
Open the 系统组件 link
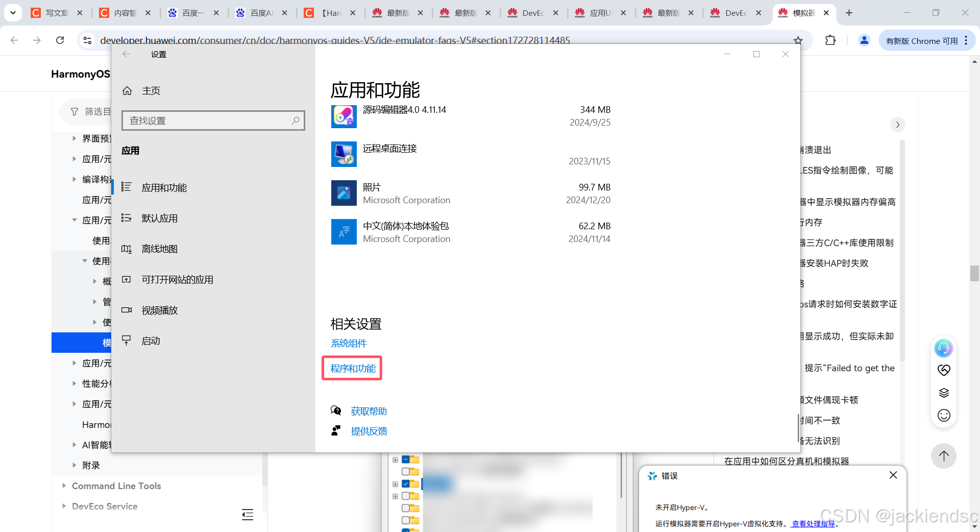pyautogui.click(x=349, y=343)
